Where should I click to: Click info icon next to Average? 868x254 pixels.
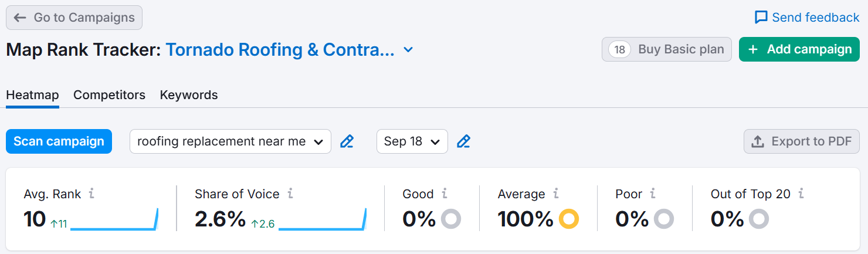pyautogui.click(x=556, y=194)
